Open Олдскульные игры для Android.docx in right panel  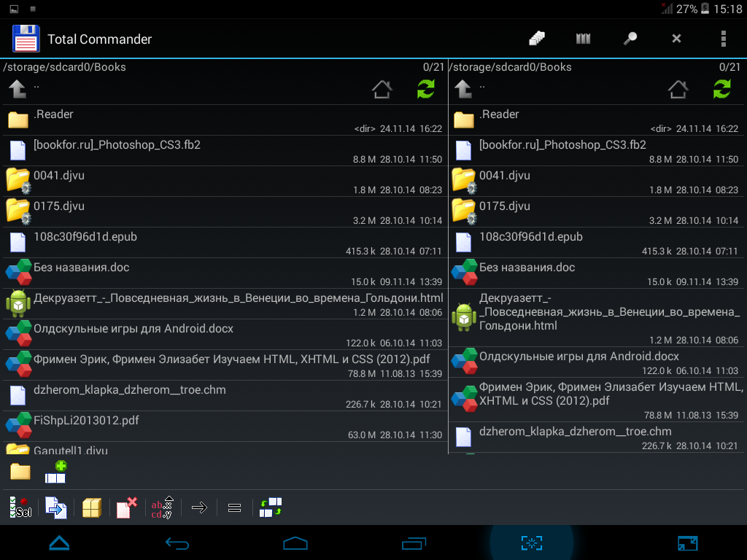click(597, 362)
